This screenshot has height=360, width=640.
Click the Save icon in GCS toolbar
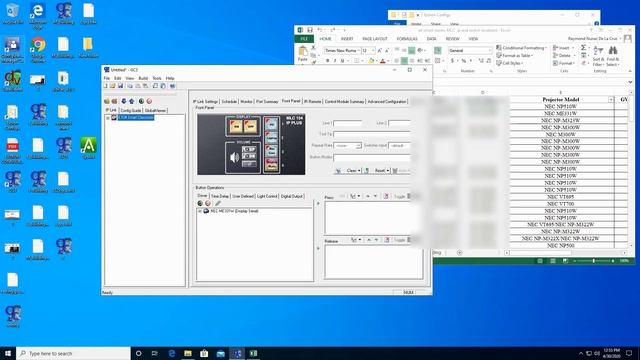coord(120,86)
